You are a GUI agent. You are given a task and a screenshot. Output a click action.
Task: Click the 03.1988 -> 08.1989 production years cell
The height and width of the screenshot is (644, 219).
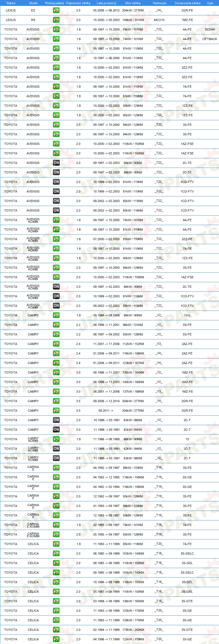(x=106, y=601)
